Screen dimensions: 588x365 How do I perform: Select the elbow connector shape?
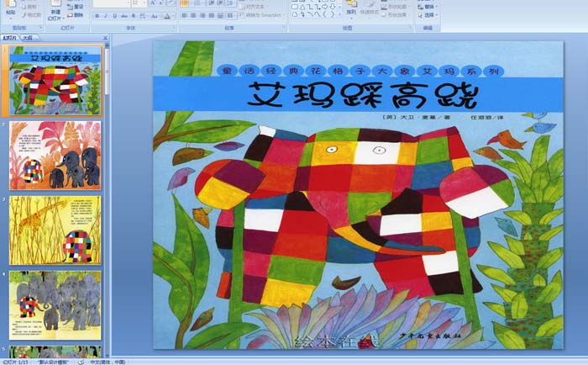(310, 7)
